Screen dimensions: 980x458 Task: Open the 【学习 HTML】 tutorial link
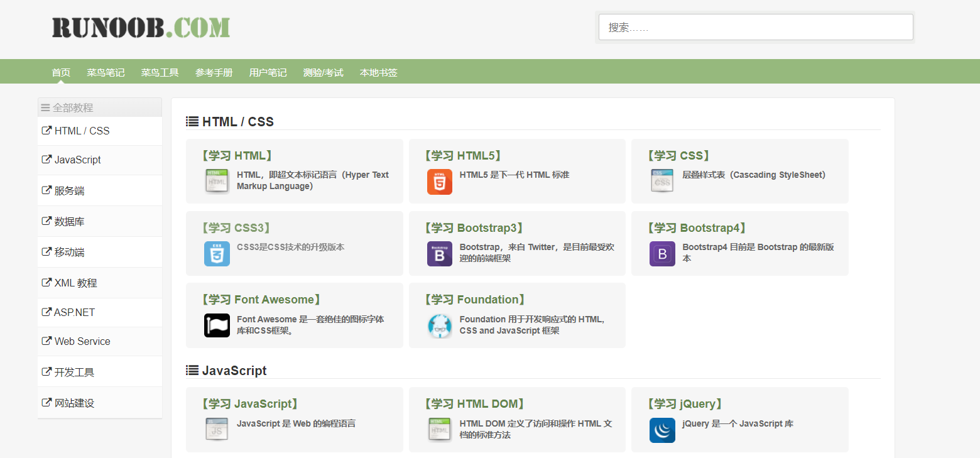[x=236, y=156]
